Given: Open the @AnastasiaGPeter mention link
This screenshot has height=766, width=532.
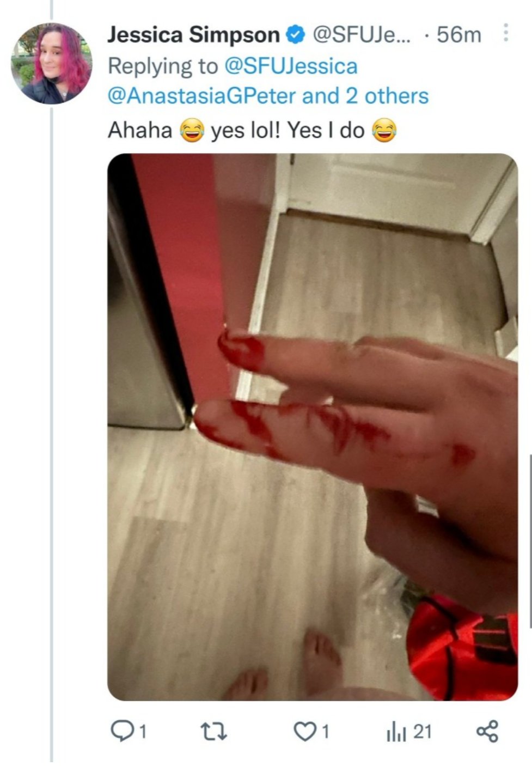Looking at the screenshot, I should coord(202,96).
